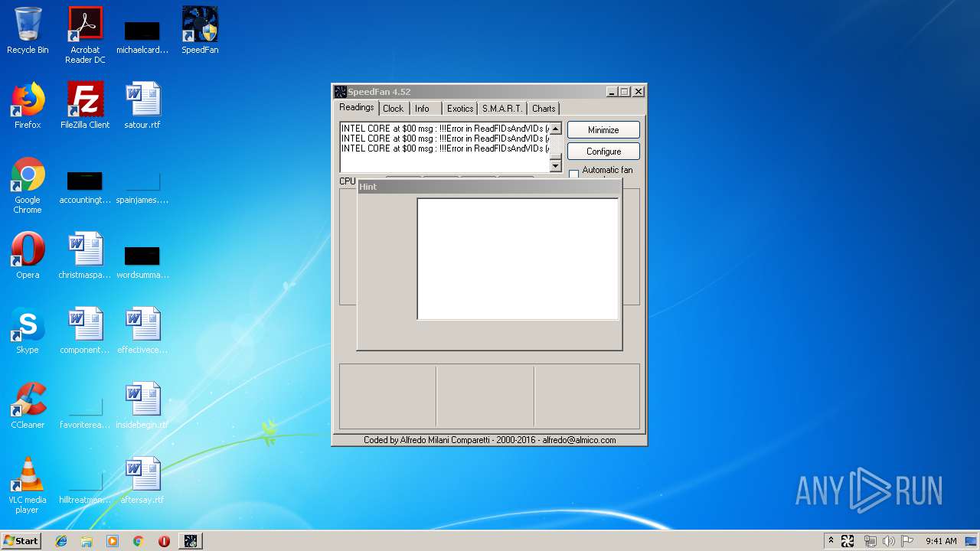Click the white Hint text area
This screenshot has width=980, height=551.
(x=518, y=259)
